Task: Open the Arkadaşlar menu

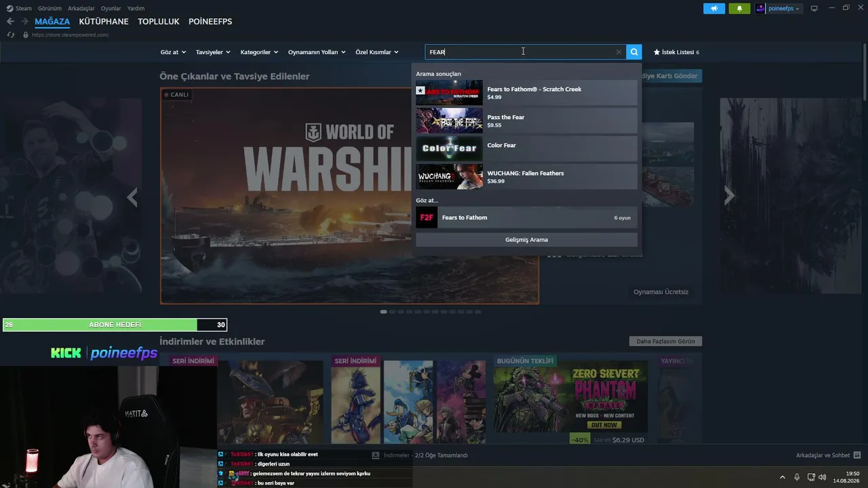Action: 81,8
